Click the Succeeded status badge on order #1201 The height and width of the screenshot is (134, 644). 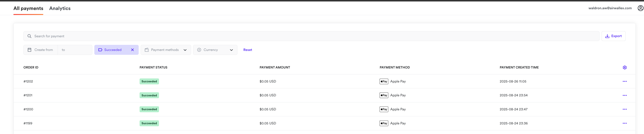click(x=149, y=95)
